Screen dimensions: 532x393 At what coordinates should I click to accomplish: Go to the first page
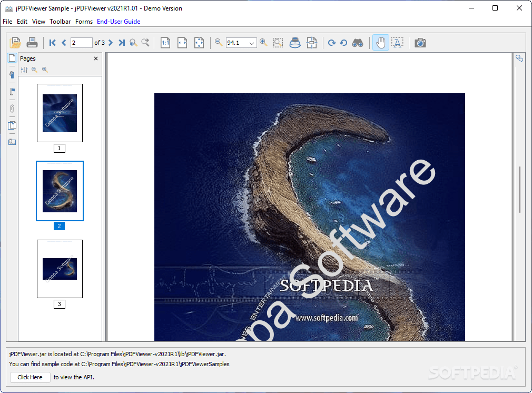click(x=52, y=43)
